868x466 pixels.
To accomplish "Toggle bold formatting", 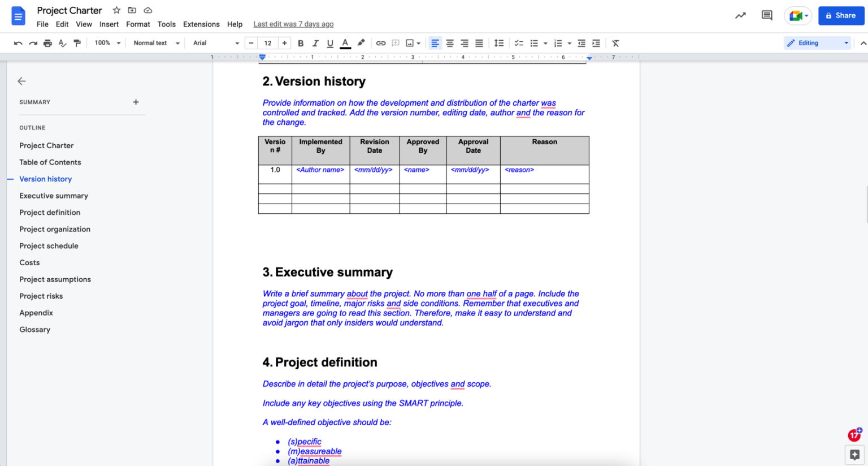I will pyautogui.click(x=301, y=43).
